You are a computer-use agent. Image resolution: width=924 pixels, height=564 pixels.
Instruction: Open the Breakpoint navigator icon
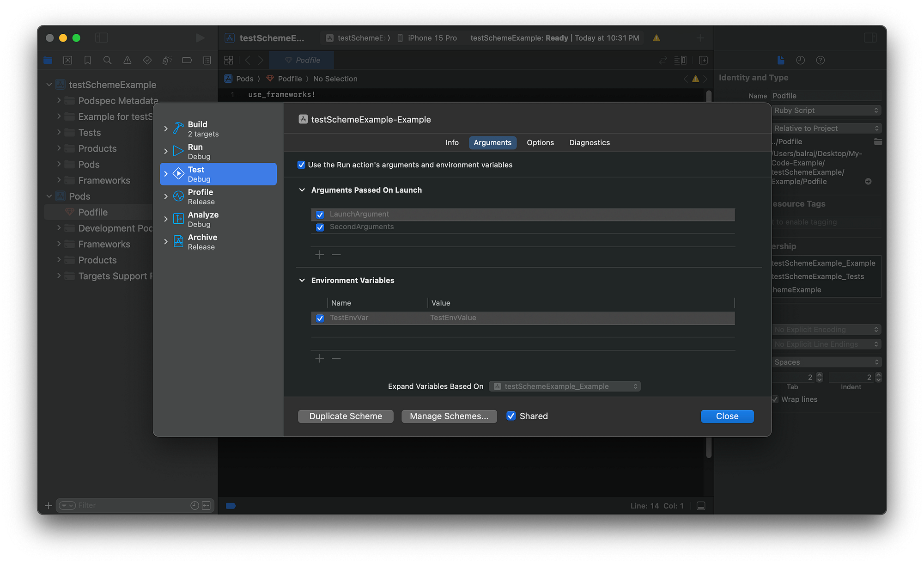click(187, 60)
